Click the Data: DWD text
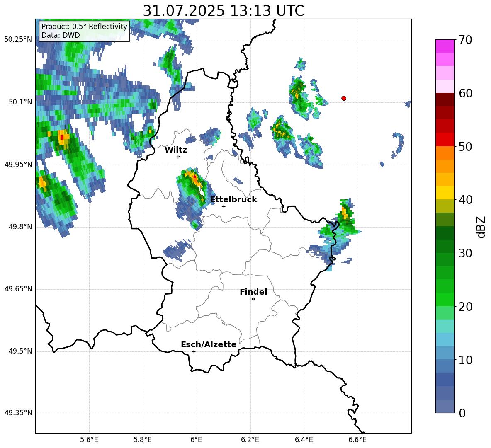 point(61,35)
